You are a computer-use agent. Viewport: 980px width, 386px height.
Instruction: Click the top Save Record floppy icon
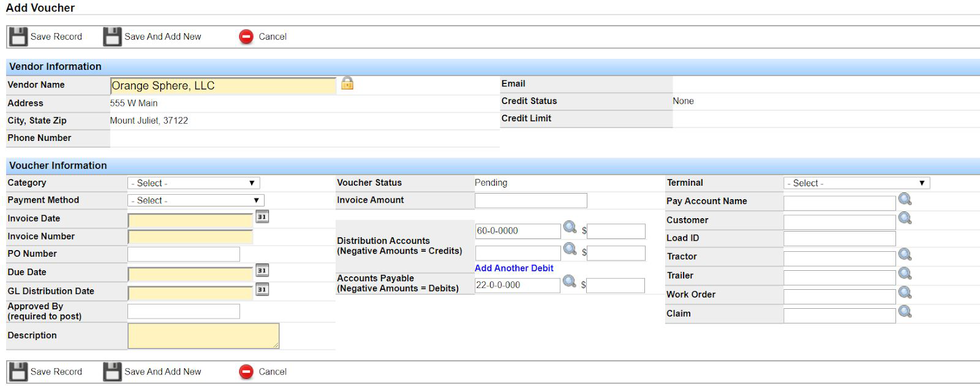18,37
